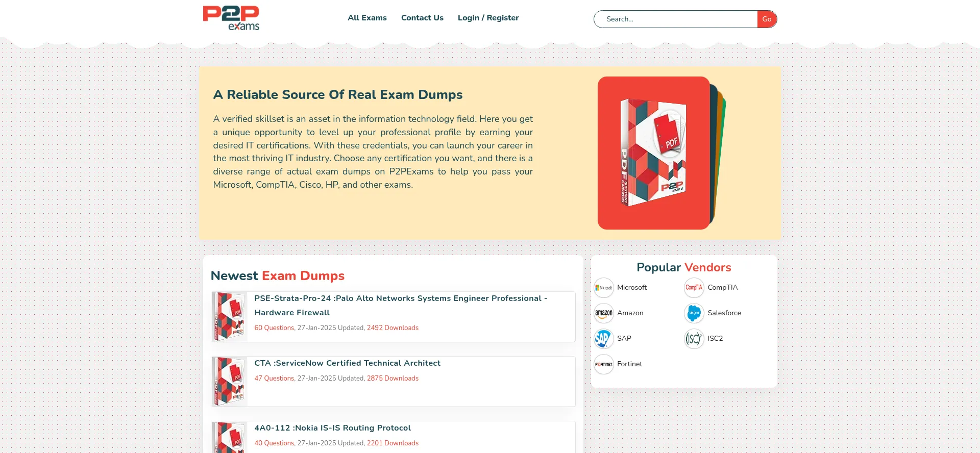This screenshot has height=453, width=980.
Task: Go to the Contact Us page
Action: pos(422,18)
